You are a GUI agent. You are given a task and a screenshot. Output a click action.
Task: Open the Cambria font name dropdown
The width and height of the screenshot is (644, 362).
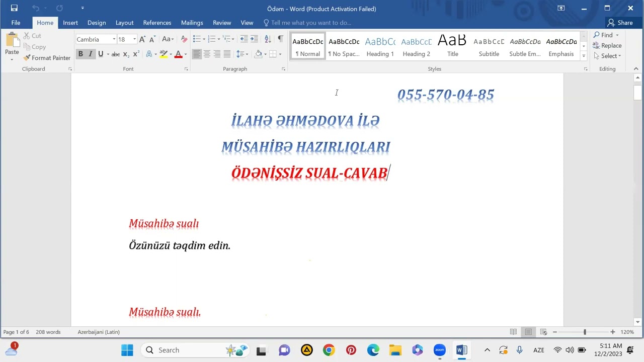[x=114, y=39]
